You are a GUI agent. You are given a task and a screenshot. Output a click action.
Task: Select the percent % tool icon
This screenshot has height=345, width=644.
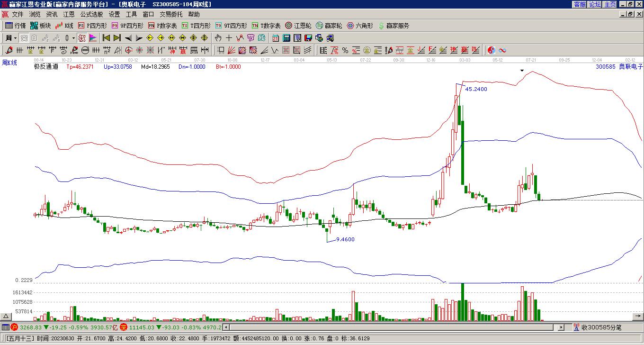coord(345,50)
